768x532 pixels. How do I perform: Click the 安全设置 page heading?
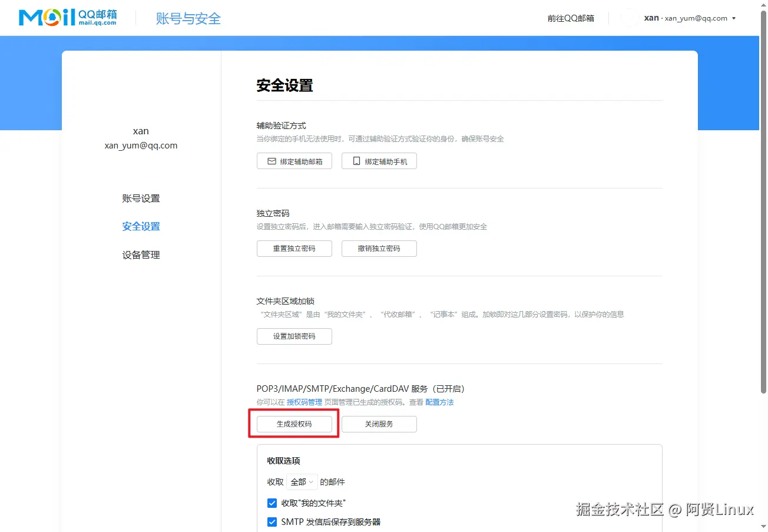click(x=284, y=85)
